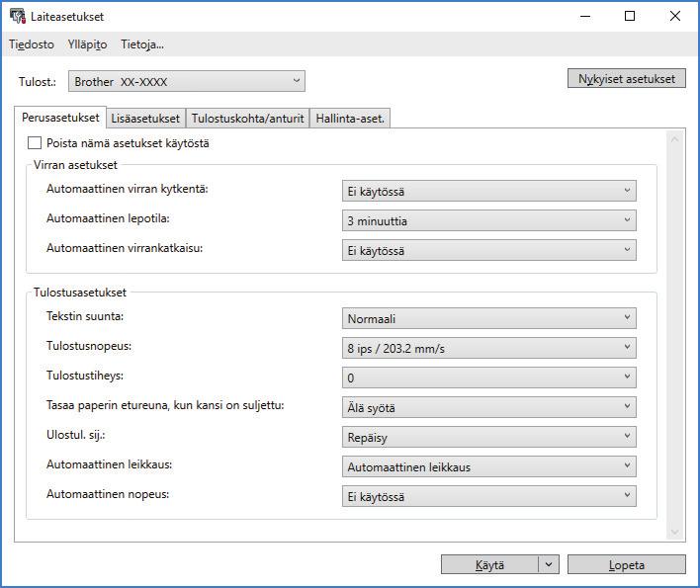
Task: Switch to the Perusasetukset tab
Action: (x=60, y=118)
